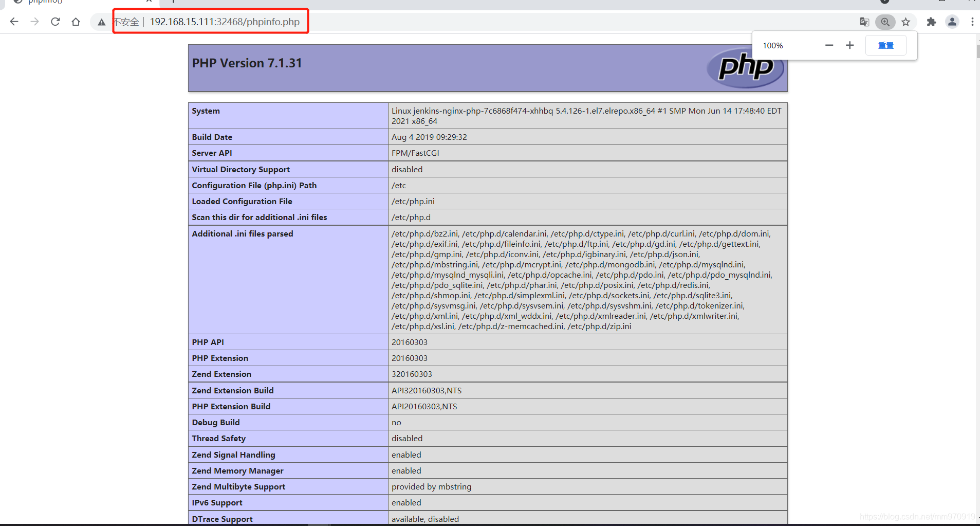Go back to the previous page
Screen dimensions: 980x526
(x=14, y=22)
